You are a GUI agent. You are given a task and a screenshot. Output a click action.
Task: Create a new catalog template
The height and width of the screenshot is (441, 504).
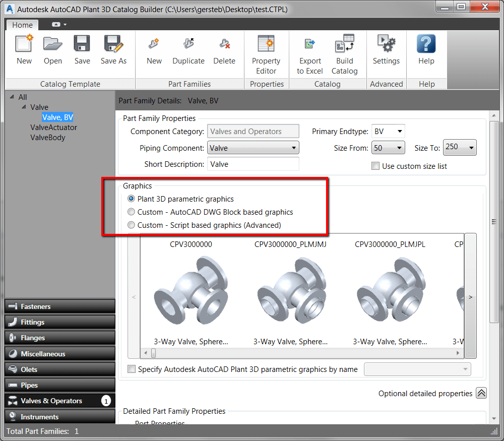tap(24, 50)
